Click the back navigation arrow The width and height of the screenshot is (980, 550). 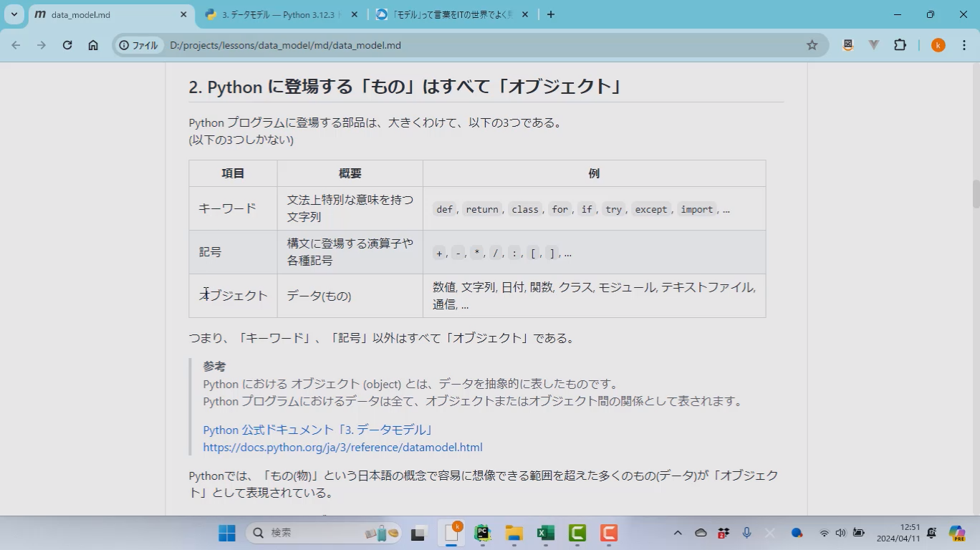tap(16, 45)
